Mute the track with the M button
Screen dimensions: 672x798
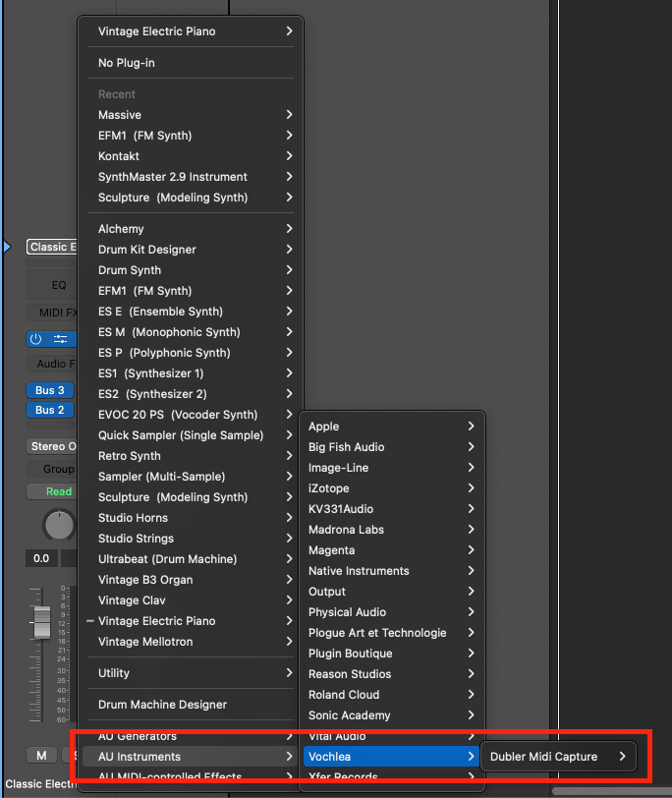(x=41, y=754)
